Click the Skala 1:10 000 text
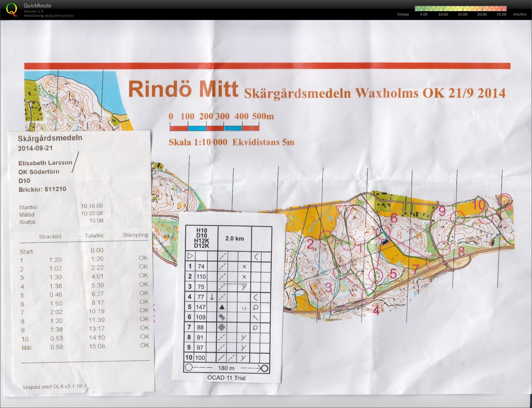This screenshot has width=532, height=408. tap(198, 142)
